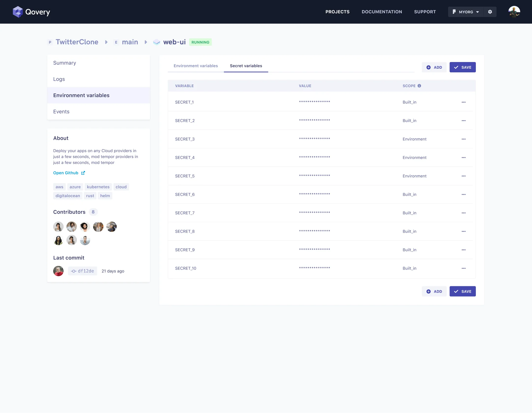
Task: Click the top SAVE button
Action: [x=462, y=67]
